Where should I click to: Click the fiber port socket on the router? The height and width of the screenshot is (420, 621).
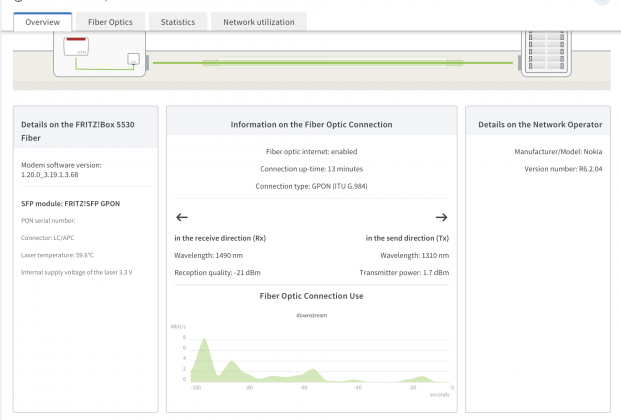(x=133, y=60)
